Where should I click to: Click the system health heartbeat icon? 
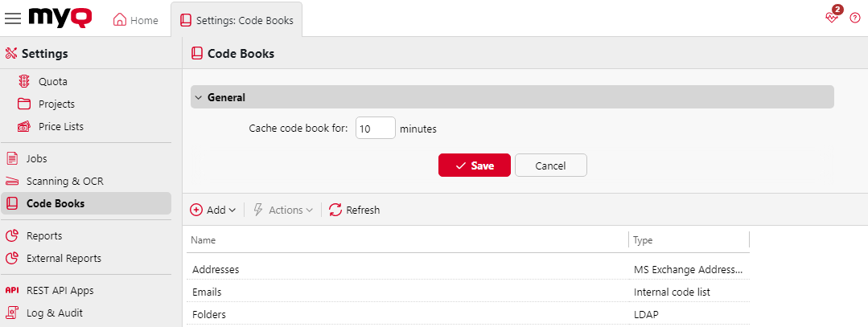832,18
